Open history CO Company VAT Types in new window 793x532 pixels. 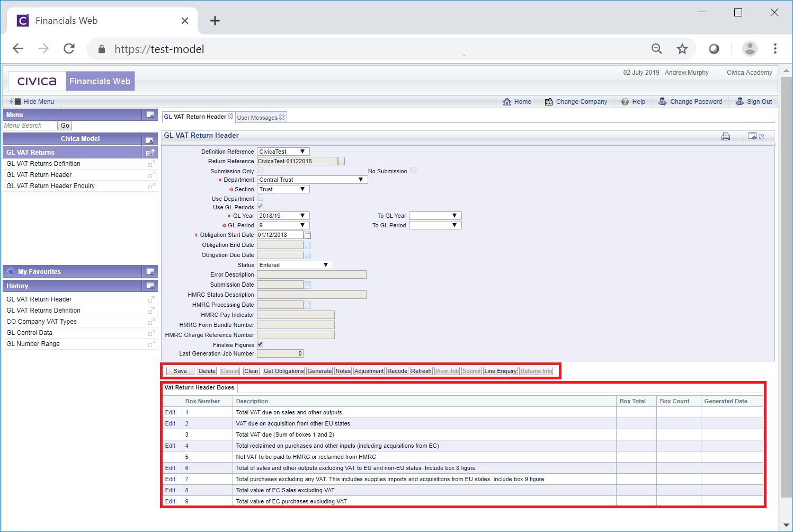pos(152,322)
